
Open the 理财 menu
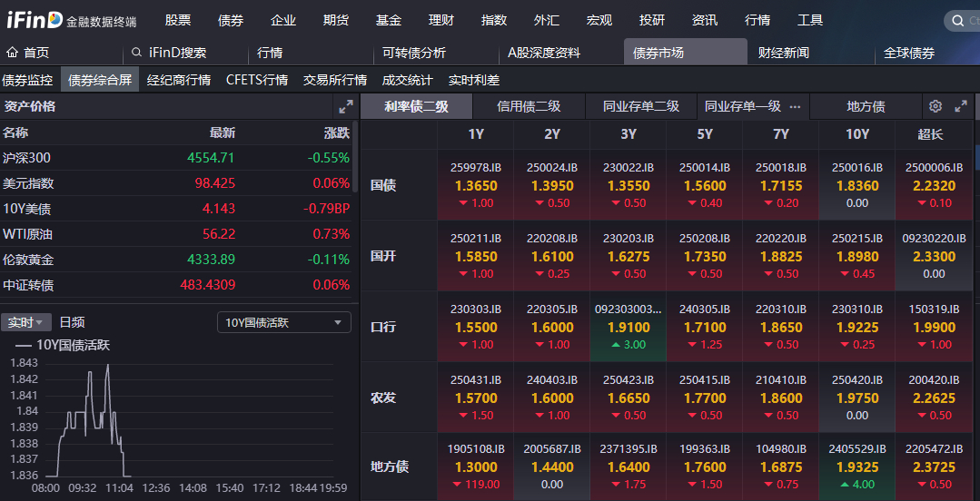pyautogui.click(x=441, y=20)
